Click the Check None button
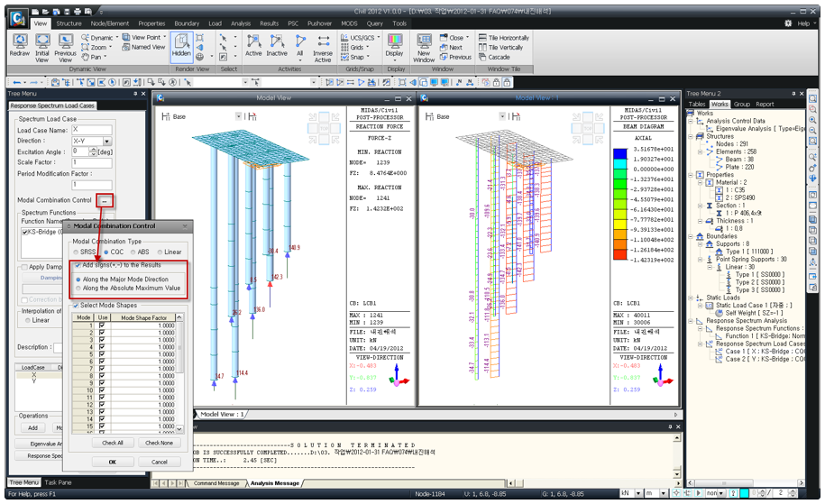The height and width of the screenshot is (504, 825). (x=159, y=443)
